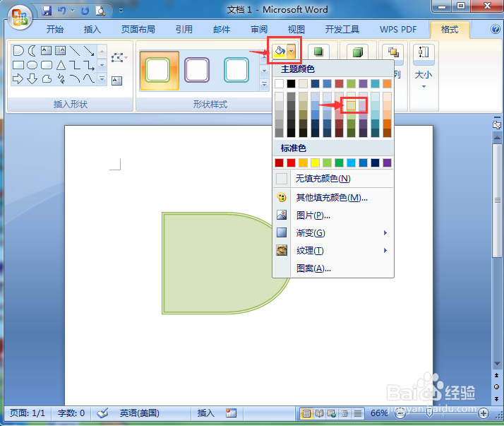
Task: Choose 无填充颜色(N) no fill option
Action: pyautogui.click(x=333, y=179)
